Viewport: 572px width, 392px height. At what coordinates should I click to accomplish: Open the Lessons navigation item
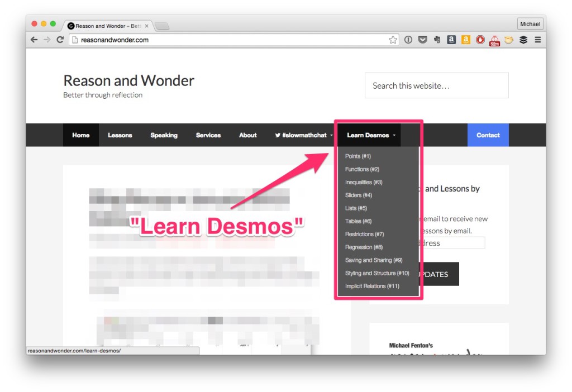(120, 135)
